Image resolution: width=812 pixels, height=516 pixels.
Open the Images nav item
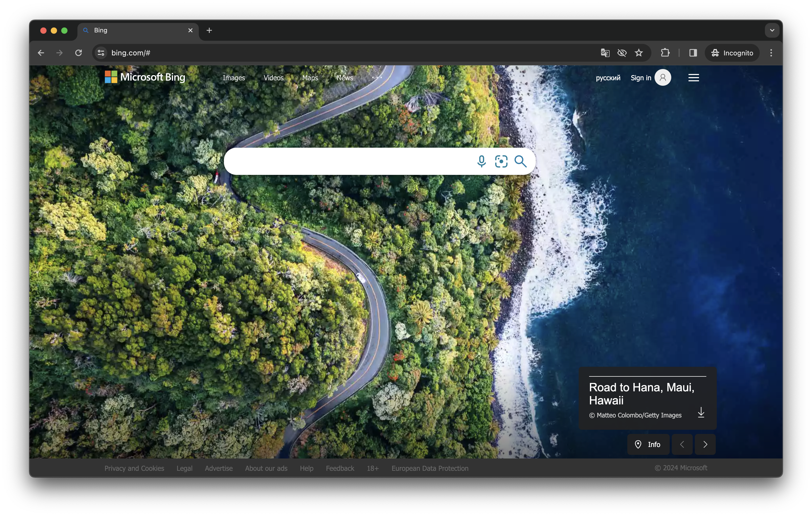click(x=234, y=78)
